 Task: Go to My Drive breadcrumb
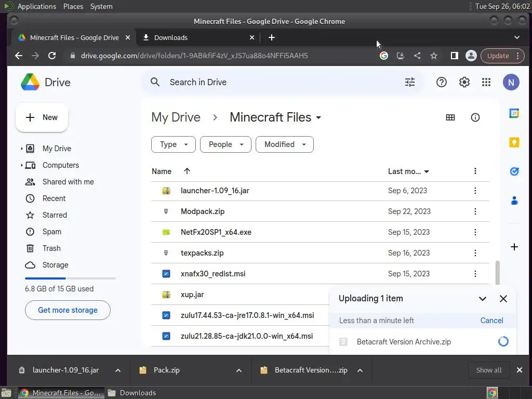click(176, 117)
